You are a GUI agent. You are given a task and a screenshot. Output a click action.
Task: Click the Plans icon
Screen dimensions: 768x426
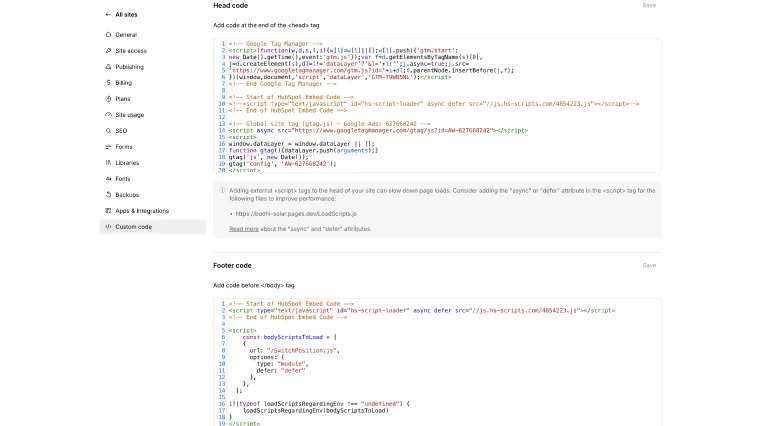pyautogui.click(x=108, y=99)
